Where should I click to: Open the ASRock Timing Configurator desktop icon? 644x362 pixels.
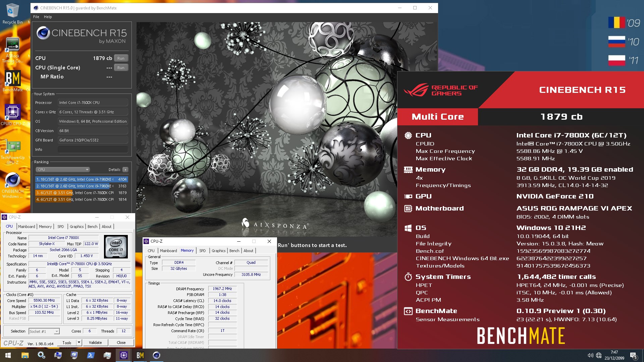point(12,50)
